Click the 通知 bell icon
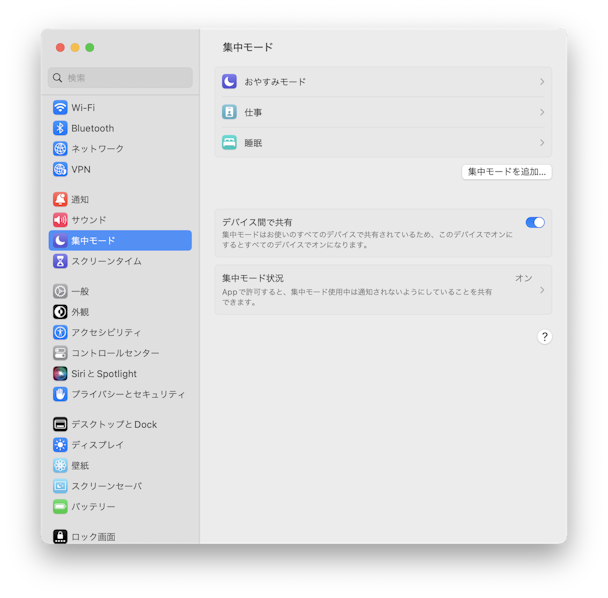The width and height of the screenshot is (608, 598). [x=60, y=199]
